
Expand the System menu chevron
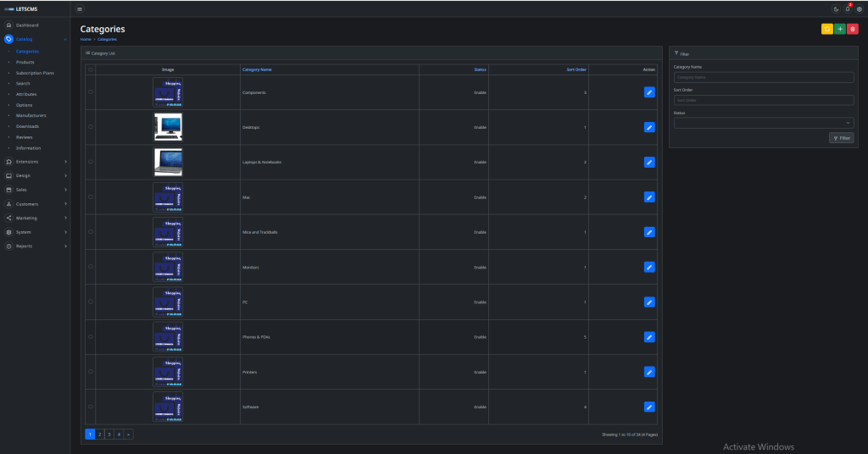tap(65, 232)
